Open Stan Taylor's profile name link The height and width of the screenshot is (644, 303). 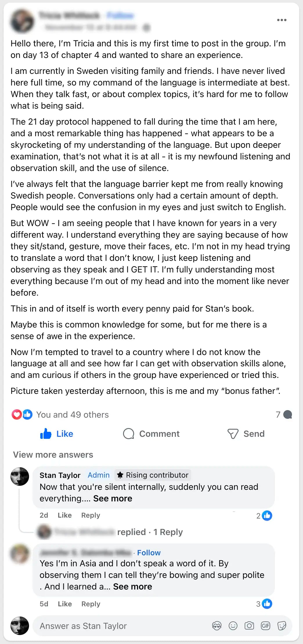(x=60, y=475)
